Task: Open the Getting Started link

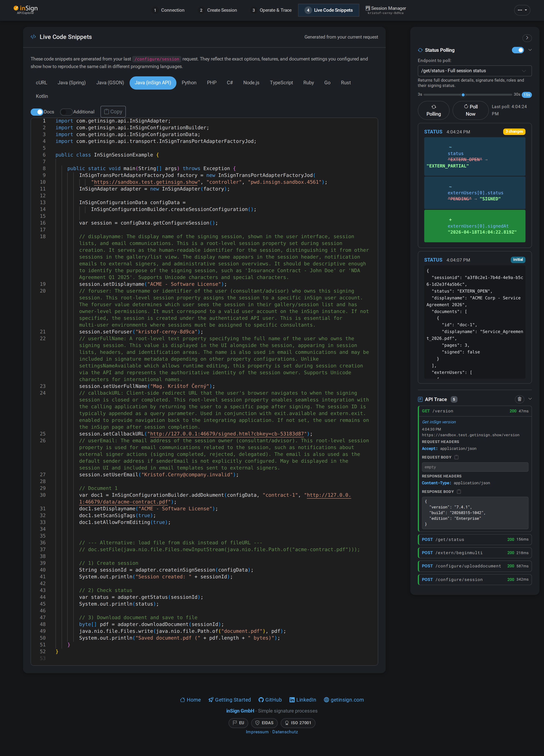Action: (x=229, y=699)
